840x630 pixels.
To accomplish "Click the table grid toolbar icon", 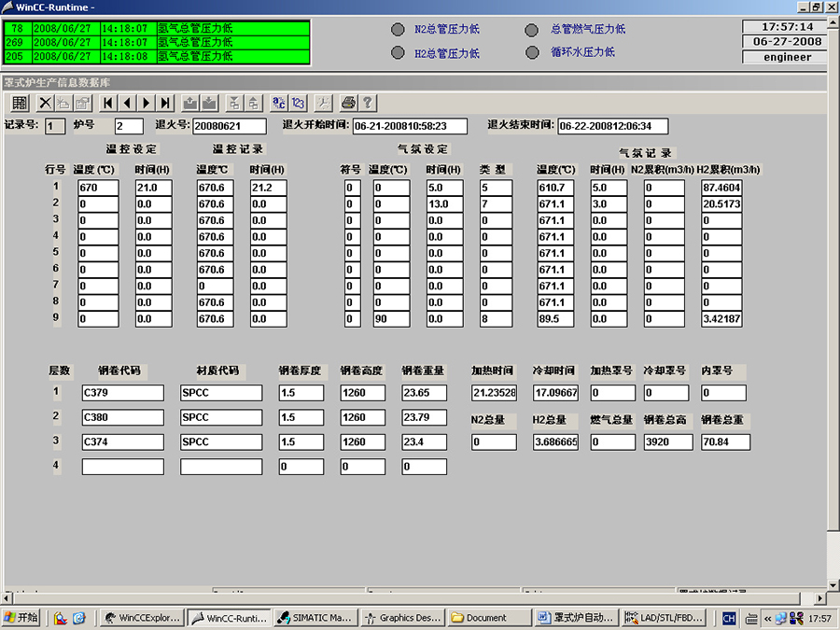I will tap(21, 103).
